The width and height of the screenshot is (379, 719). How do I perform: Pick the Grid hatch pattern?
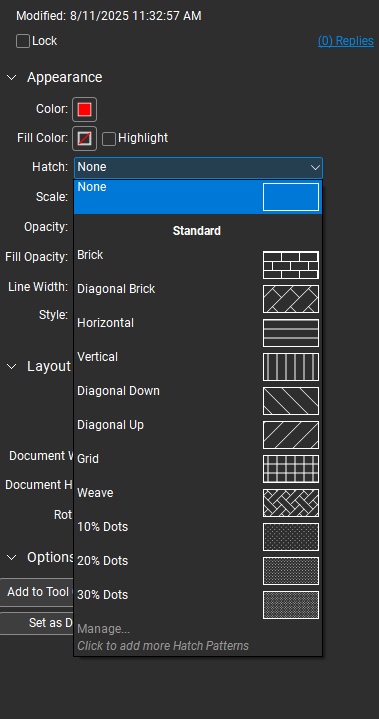pos(198,468)
